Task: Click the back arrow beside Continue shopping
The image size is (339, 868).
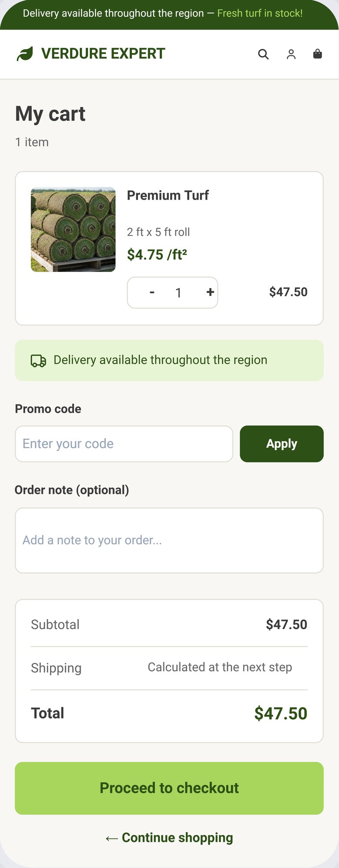Action: (112, 838)
